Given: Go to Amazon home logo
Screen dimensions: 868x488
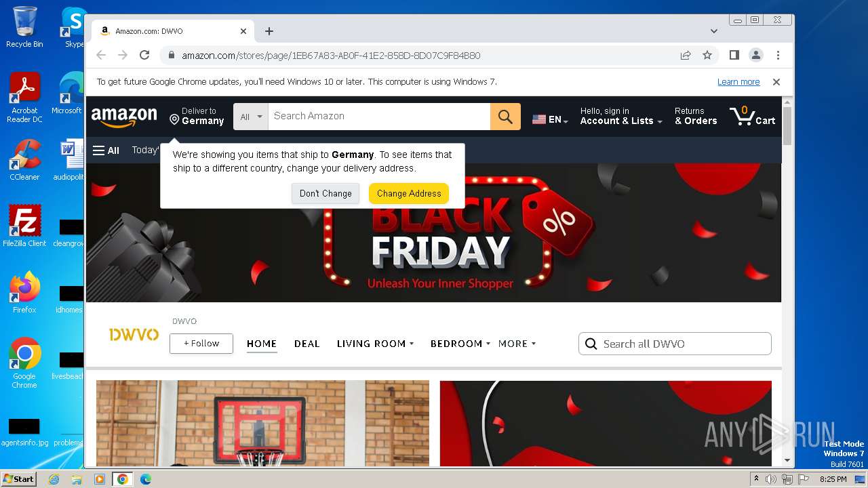Looking at the screenshot, I should [x=124, y=117].
